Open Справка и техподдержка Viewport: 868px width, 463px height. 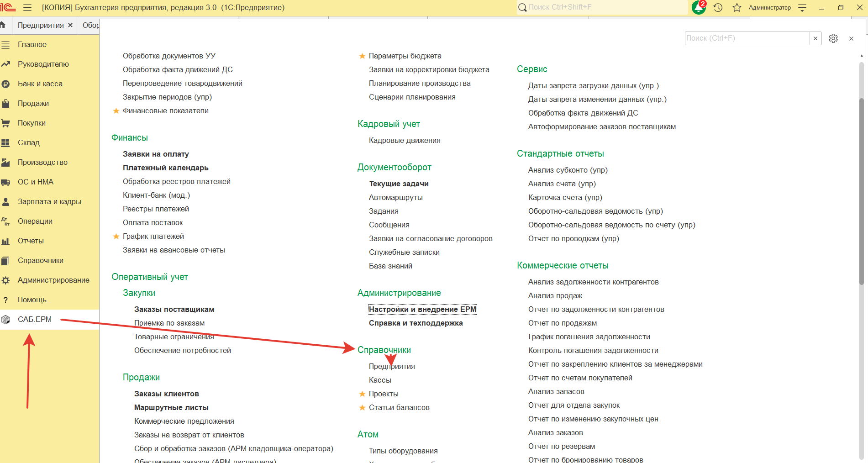[x=416, y=323]
